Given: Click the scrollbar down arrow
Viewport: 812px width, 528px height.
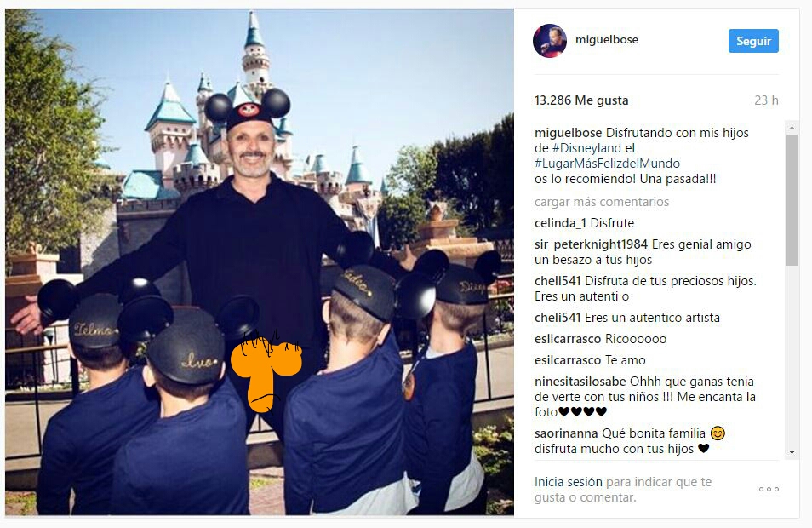Looking at the screenshot, I should (792, 452).
